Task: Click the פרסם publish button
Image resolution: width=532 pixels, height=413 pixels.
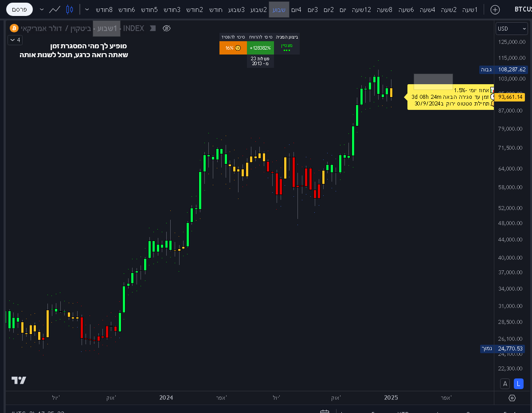Action: tap(20, 9)
